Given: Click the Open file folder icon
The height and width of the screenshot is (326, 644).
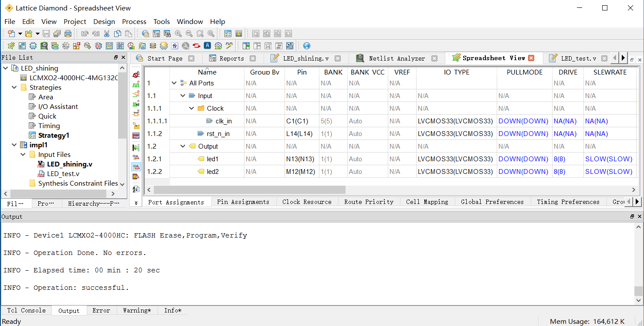Looking at the screenshot, I should click(29, 34).
